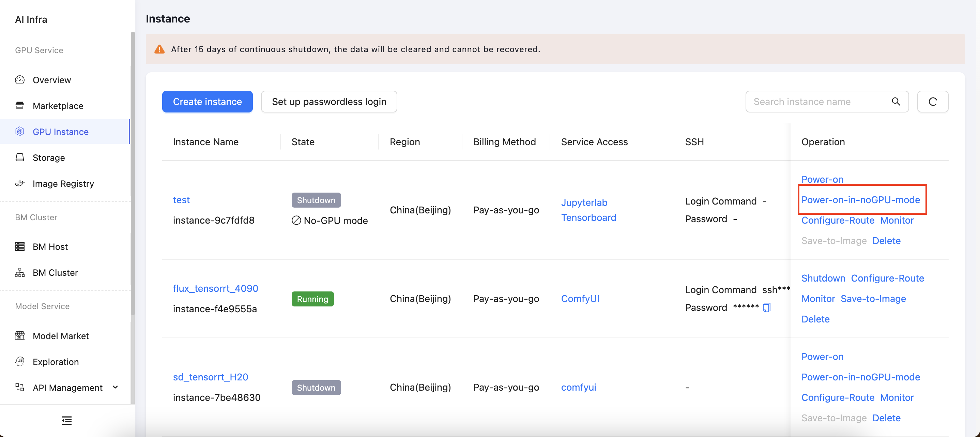This screenshot has width=980, height=437.
Task: Expand the API Management submenu chevron
Action: pos(115,387)
